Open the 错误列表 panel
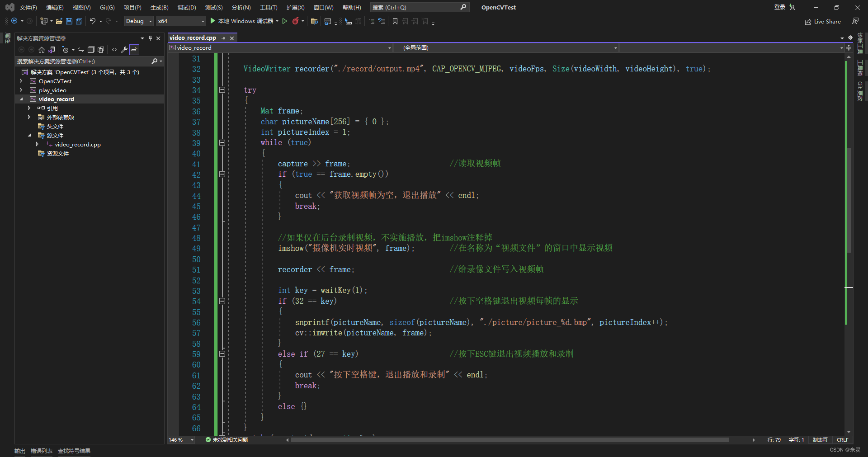 click(x=42, y=451)
